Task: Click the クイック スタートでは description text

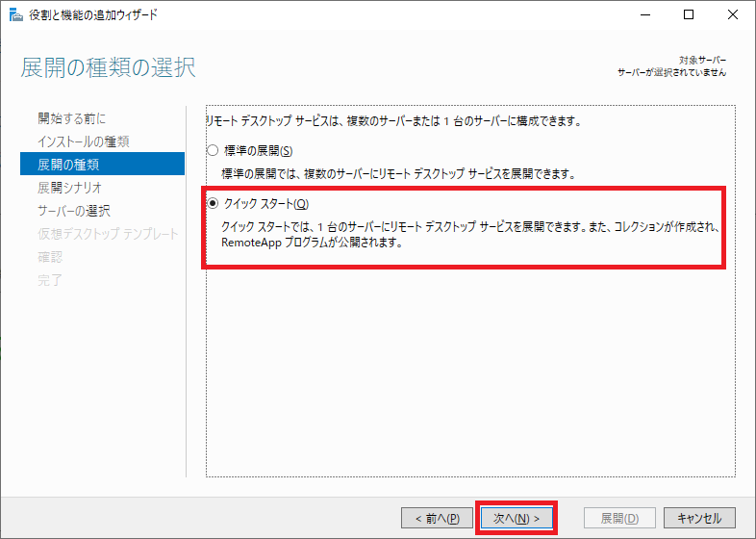Action: point(470,235)
